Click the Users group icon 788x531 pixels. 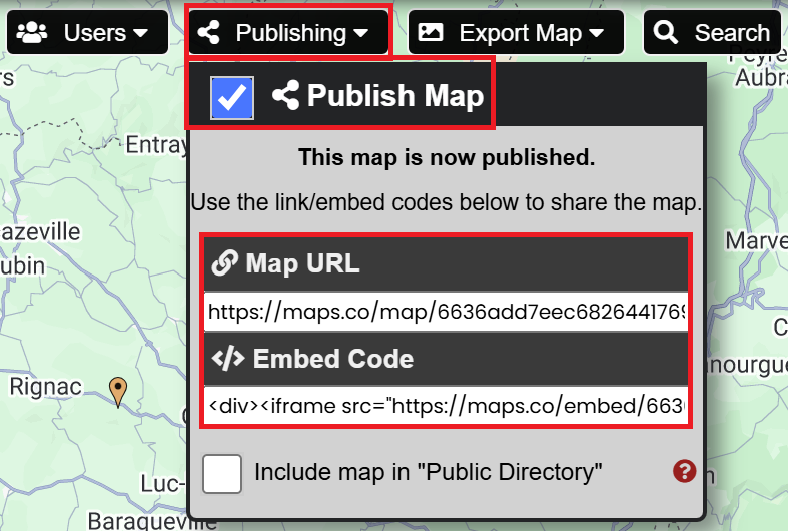coord(32,33)
